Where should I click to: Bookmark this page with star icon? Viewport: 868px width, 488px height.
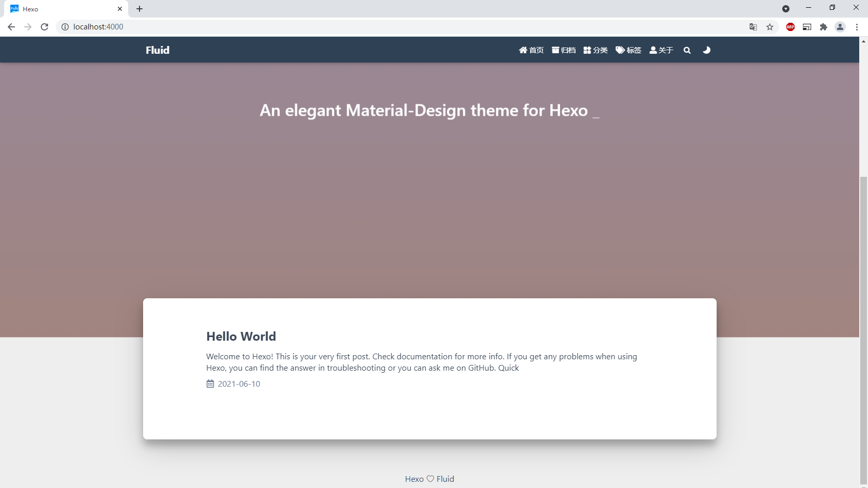tap(770, 27)
